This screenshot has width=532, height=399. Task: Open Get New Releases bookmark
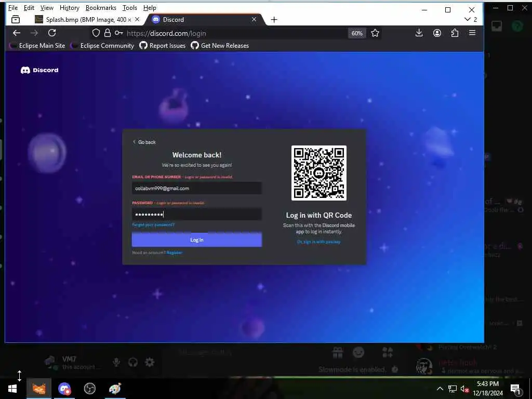click(220, 46)
